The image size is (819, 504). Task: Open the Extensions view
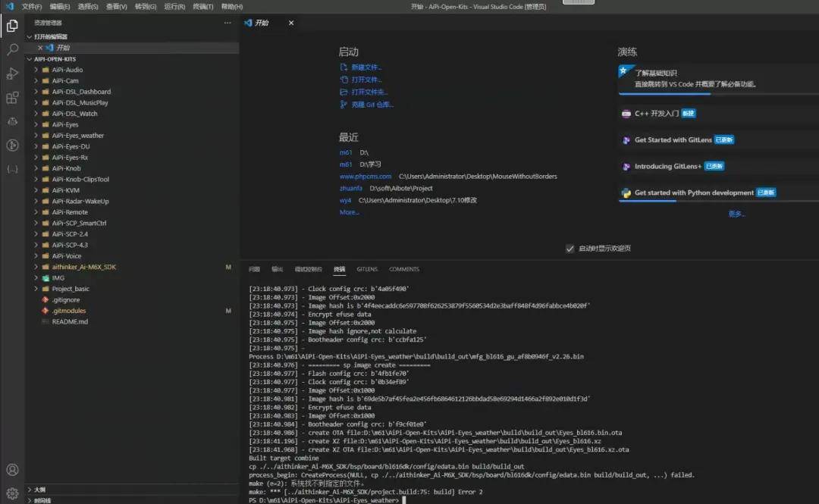pyautogui.click(x=12, y=98)
